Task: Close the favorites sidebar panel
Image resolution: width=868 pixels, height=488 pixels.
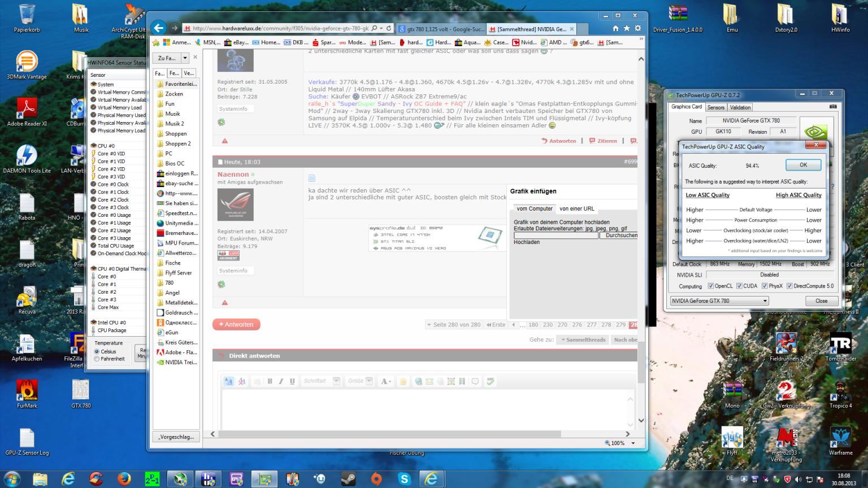Action: click(x=196, y=57)
